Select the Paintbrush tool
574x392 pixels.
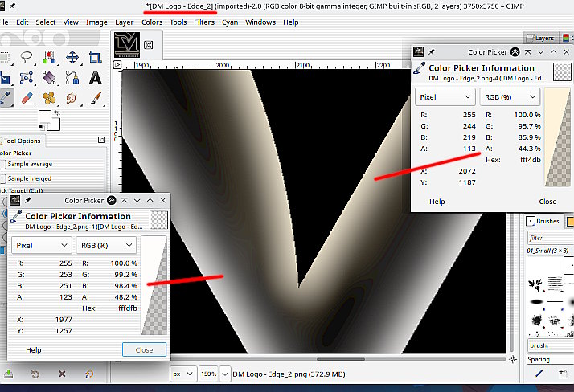[95, 98]
